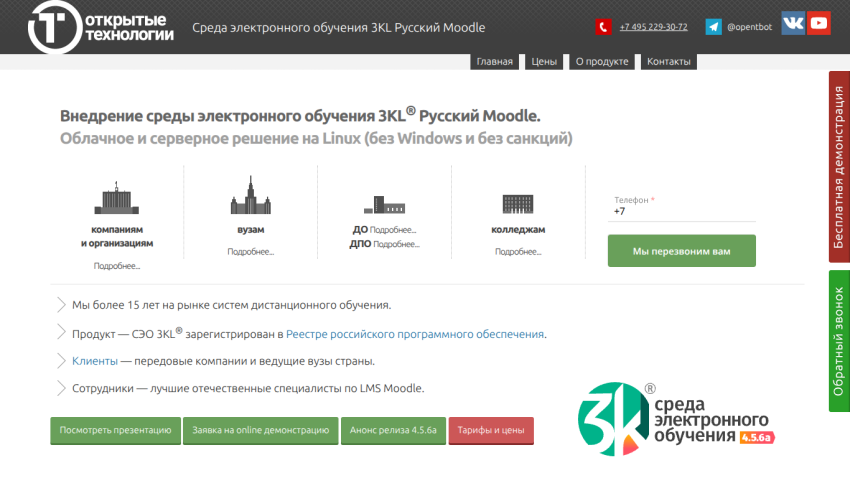Open Подробнее under компаниям и организациям
850x478 pixels.
click(117, 266)
